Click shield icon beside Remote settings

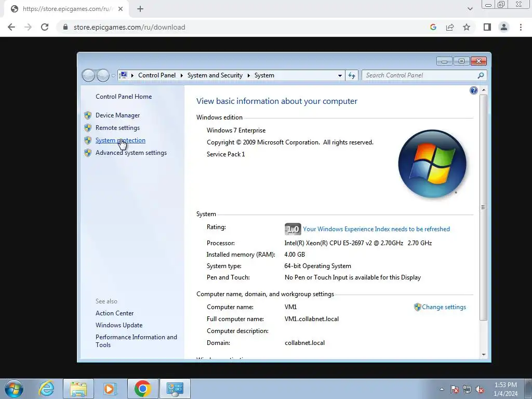point(88,128)
